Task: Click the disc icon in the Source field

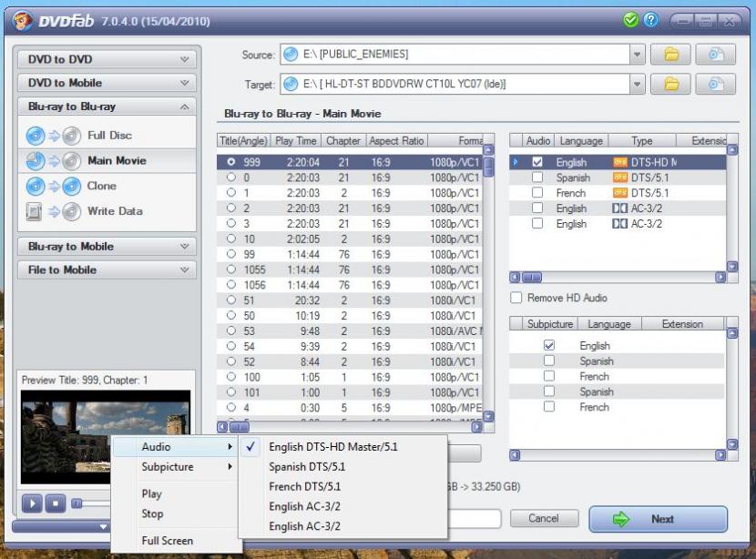Action: coord(291,55)
